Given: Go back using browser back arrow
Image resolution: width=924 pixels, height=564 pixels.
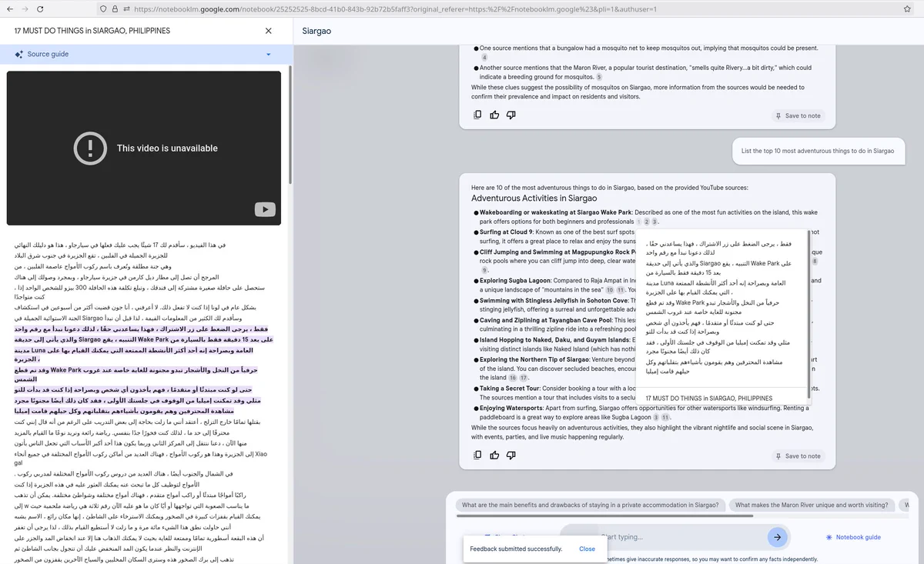Looking at the screenshot, I should 10,8.
